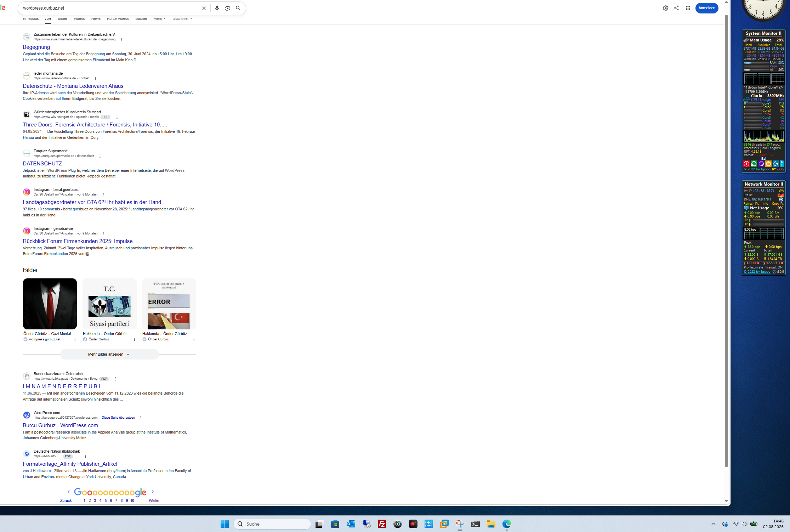
Task: Open Google Lens image search icon
Action: point(228,8)
